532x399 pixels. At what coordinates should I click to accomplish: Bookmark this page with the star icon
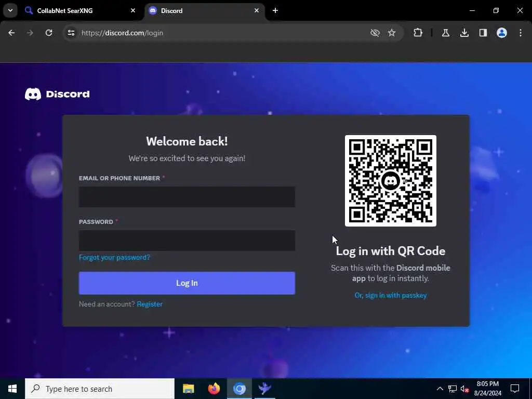coord(392,33)
